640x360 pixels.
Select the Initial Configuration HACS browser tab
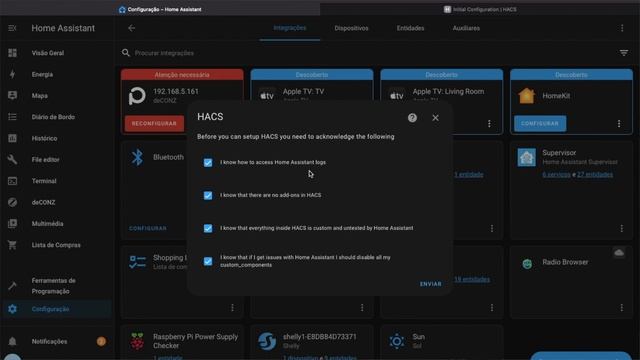tap(480, 9)
